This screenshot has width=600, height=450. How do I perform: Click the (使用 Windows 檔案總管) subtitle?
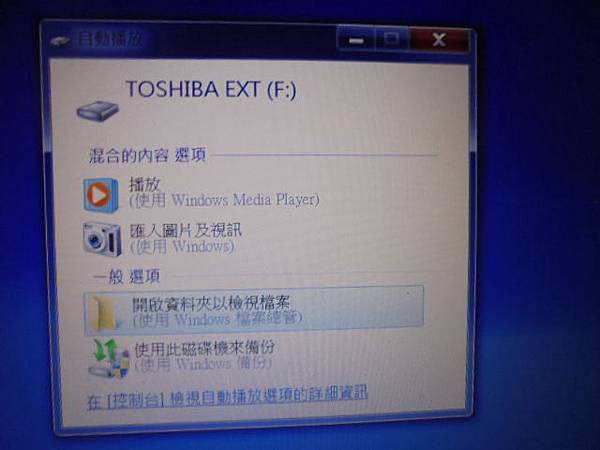217,319
